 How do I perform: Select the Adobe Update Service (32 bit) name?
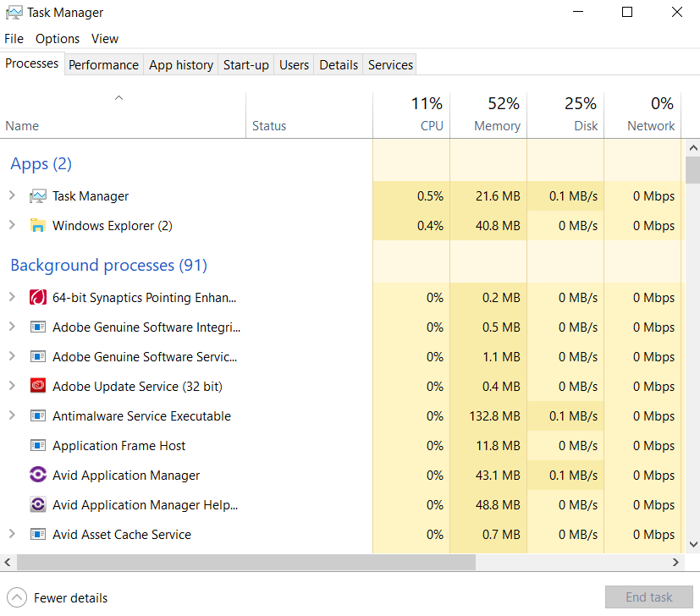(137, 387)
